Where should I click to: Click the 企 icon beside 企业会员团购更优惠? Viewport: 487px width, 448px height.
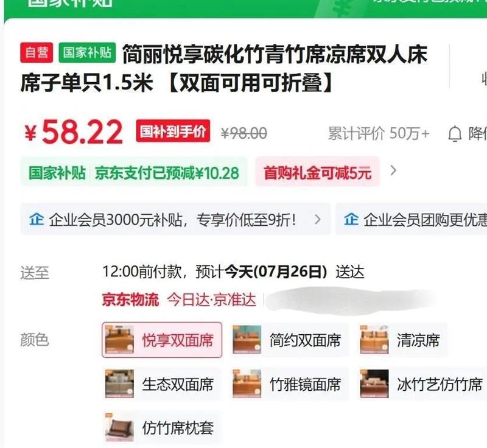click(351, 219)
